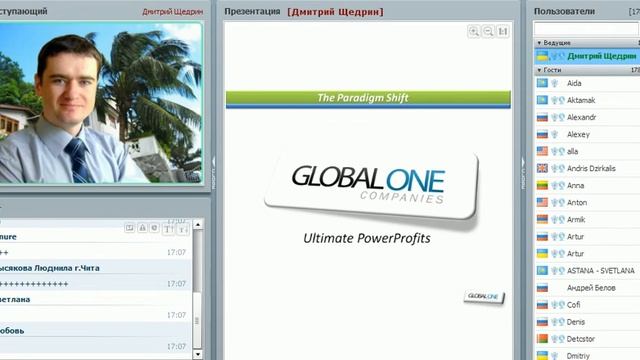Click the warning triangle icon in chat toolbar
Image resolution: width=640 pixels, height=360 pixels.
142,228
